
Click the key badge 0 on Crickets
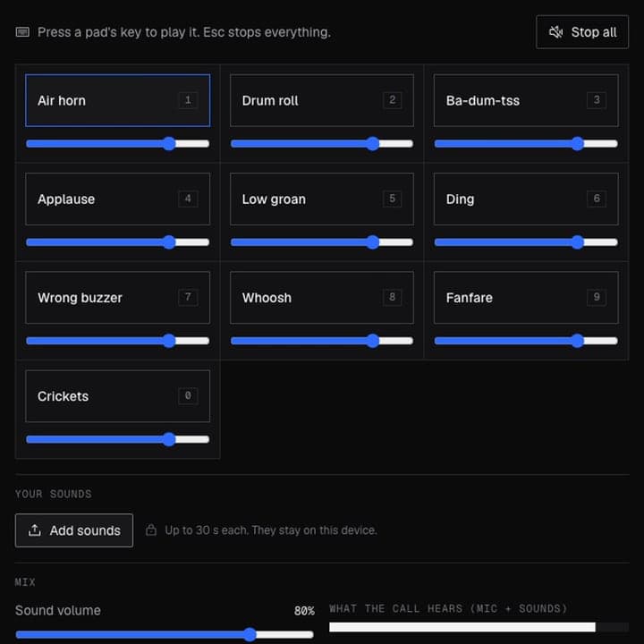click(x=188, y=395)
